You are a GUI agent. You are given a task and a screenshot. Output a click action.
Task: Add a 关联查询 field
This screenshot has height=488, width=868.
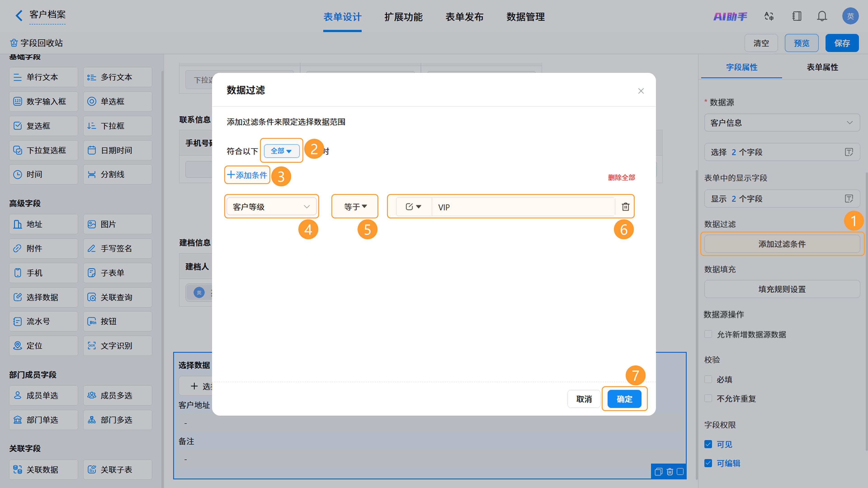point(118,297)
